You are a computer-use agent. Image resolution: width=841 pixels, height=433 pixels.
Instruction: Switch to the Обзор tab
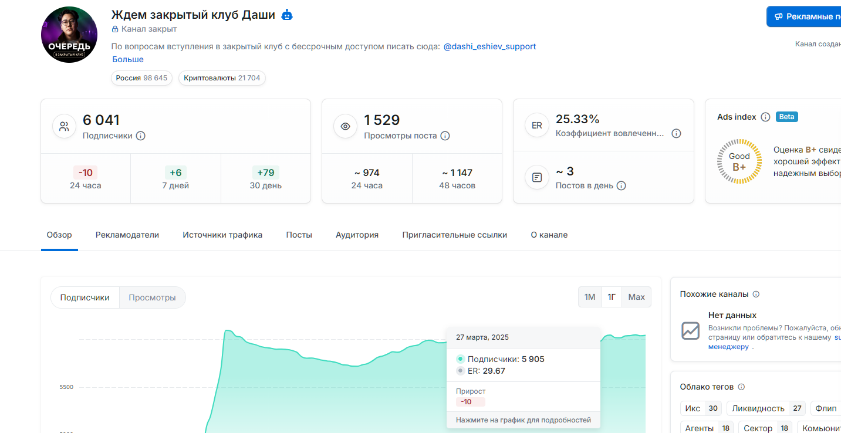tap(59, 235)
